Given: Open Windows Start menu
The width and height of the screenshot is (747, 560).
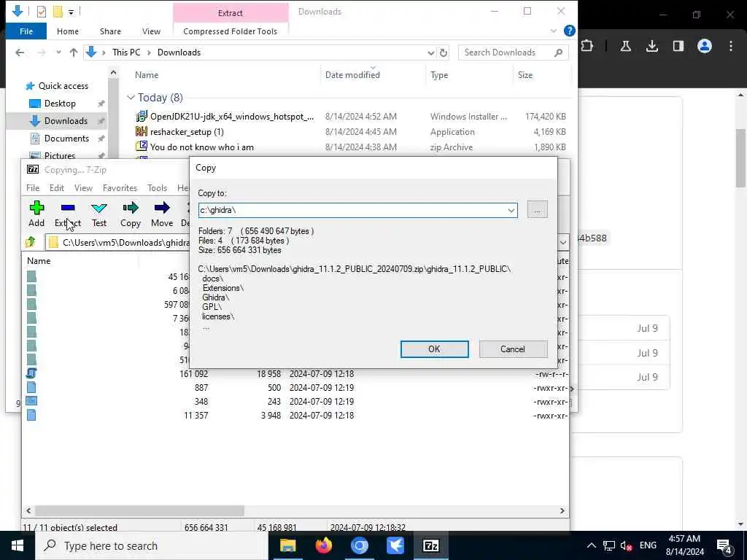Looking at the screenshot, I should (x=18, y=545).
